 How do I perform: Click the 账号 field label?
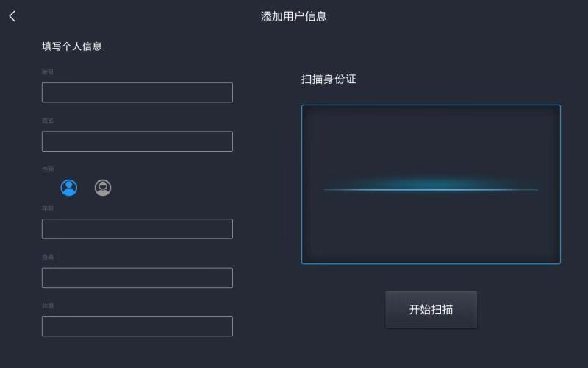(x=47, y=72)
